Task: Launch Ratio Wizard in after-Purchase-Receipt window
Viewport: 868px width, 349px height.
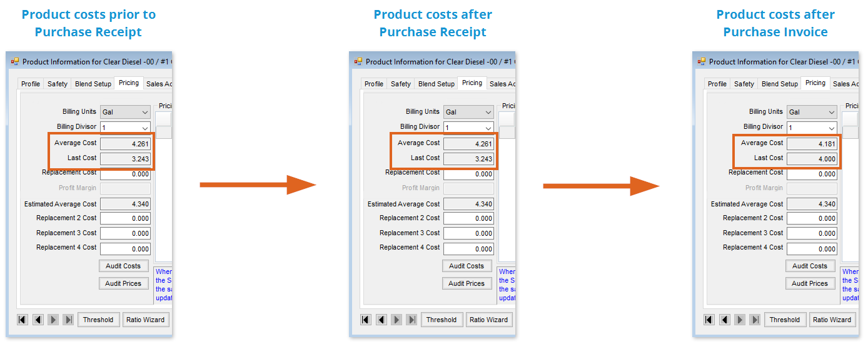Action: click(489, 320)
